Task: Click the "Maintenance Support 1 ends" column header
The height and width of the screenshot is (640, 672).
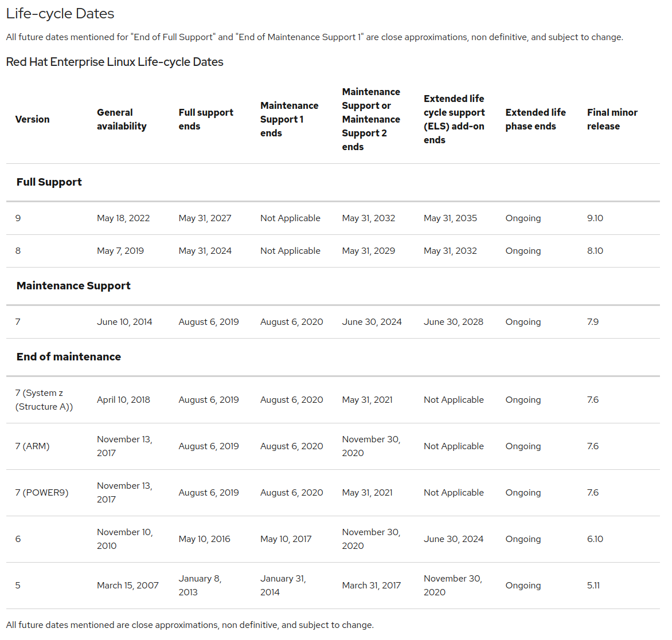Action: tap(289, 119)
